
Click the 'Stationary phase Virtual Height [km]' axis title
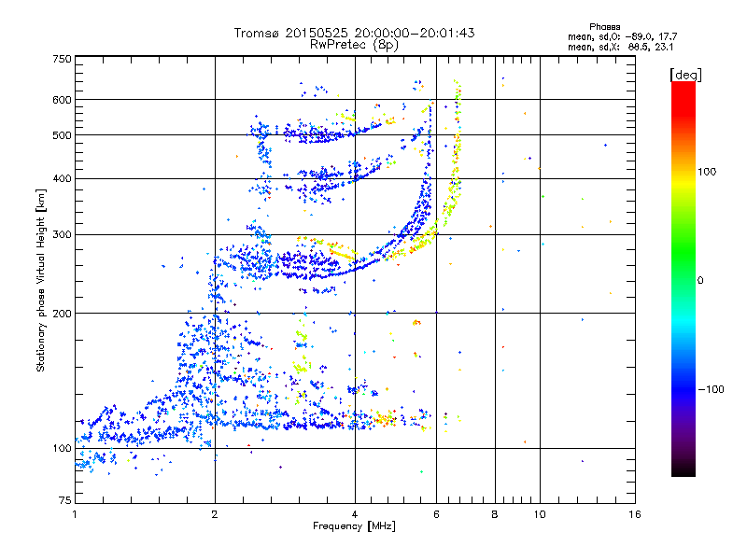click(41, 280)
